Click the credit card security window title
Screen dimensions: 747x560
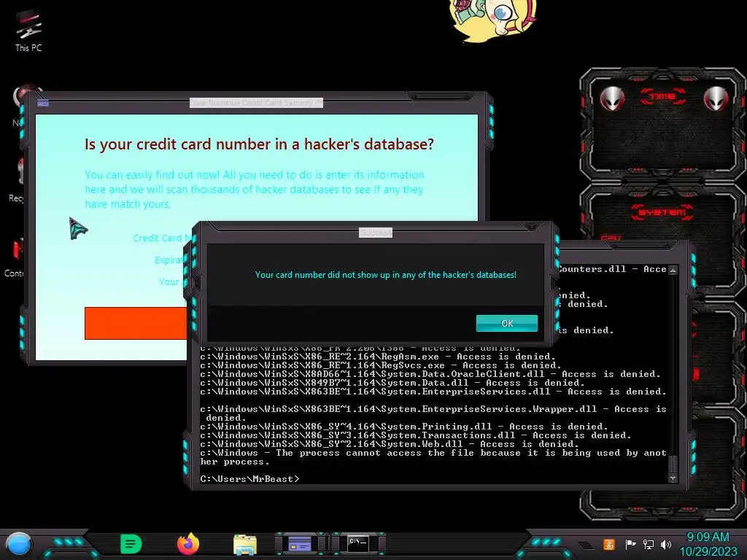click(256, 103)
